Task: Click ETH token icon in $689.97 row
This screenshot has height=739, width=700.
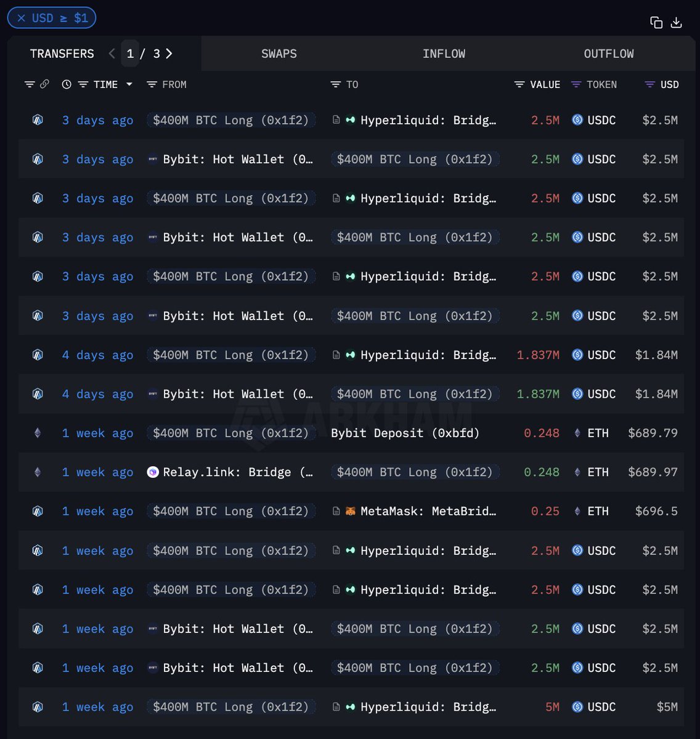Action: (x=577, y=472)
